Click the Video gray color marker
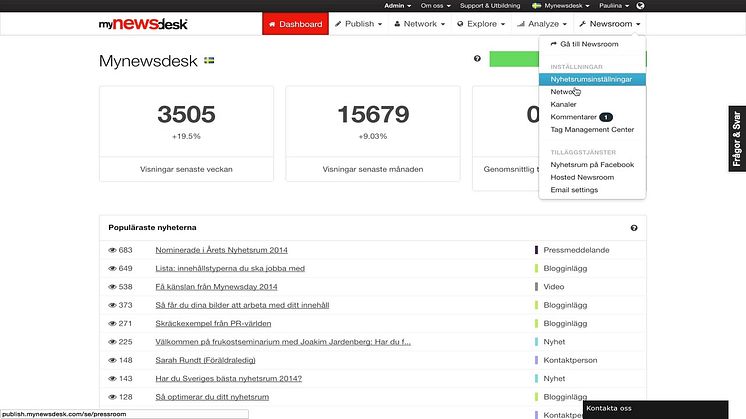Image resolution: width=746 pixels, height=419 pixels. [x=536, y=287]
